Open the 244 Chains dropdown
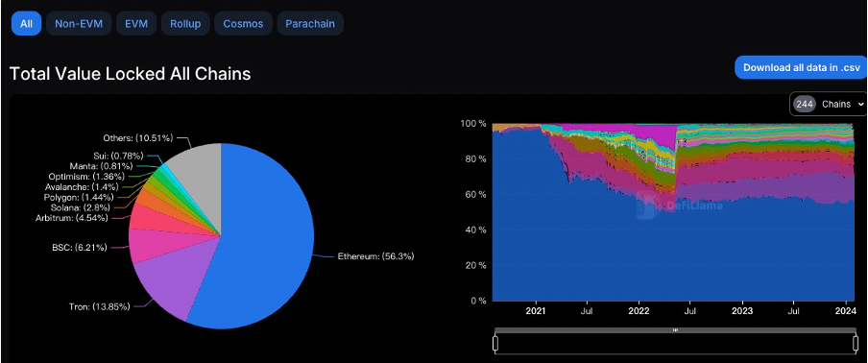The width and height of the screenshot is (868, 363). click(x=828, y=104)
